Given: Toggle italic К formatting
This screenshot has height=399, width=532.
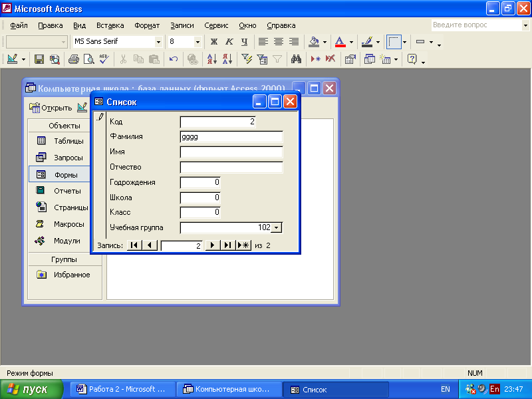Looking at the screenshot, I should pyautogui.click(x=229, y=42).
